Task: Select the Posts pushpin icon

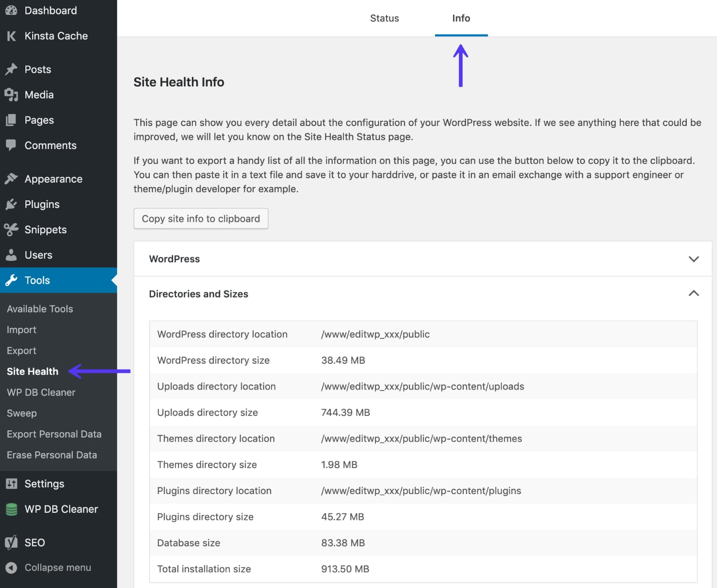Action: click(x=11, y=69)
